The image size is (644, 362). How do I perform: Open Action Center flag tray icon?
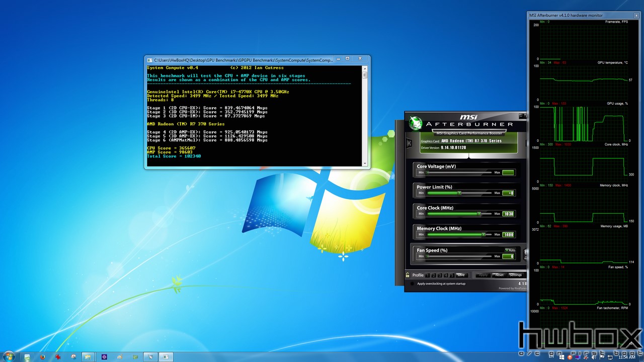tap(602, 357)
